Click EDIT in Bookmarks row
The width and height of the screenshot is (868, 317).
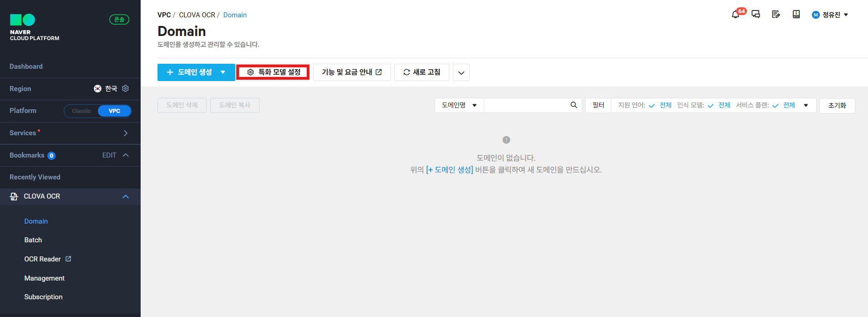[109, 155]
